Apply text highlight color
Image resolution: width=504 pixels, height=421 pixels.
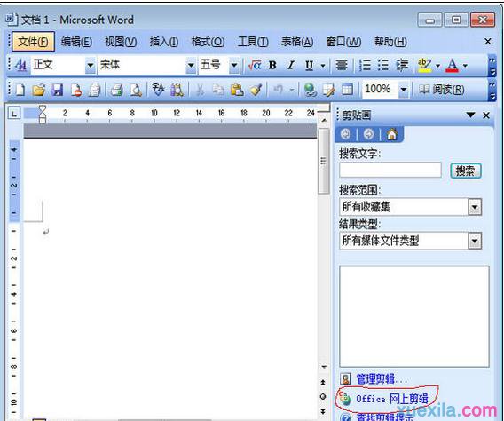(424, 66)
